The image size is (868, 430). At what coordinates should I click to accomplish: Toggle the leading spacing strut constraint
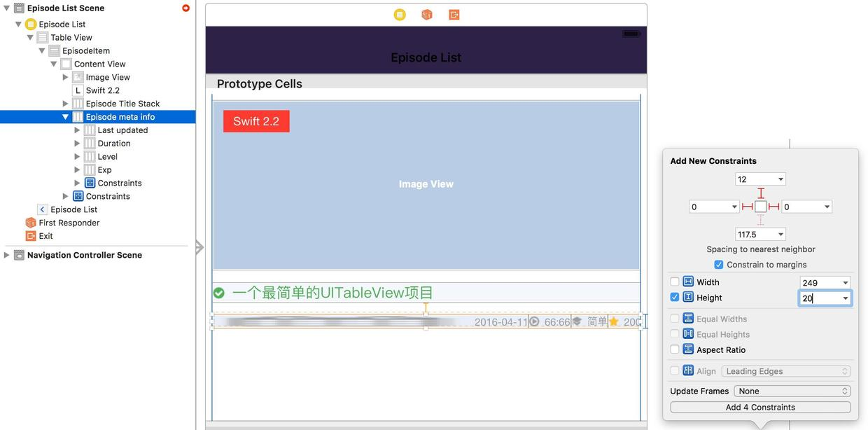(748, 207)
